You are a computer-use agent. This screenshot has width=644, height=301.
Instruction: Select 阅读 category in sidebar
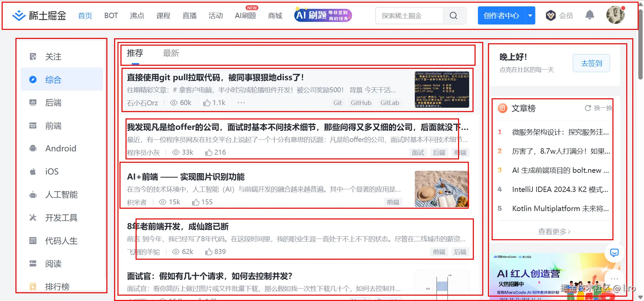(x=62, y=264)
